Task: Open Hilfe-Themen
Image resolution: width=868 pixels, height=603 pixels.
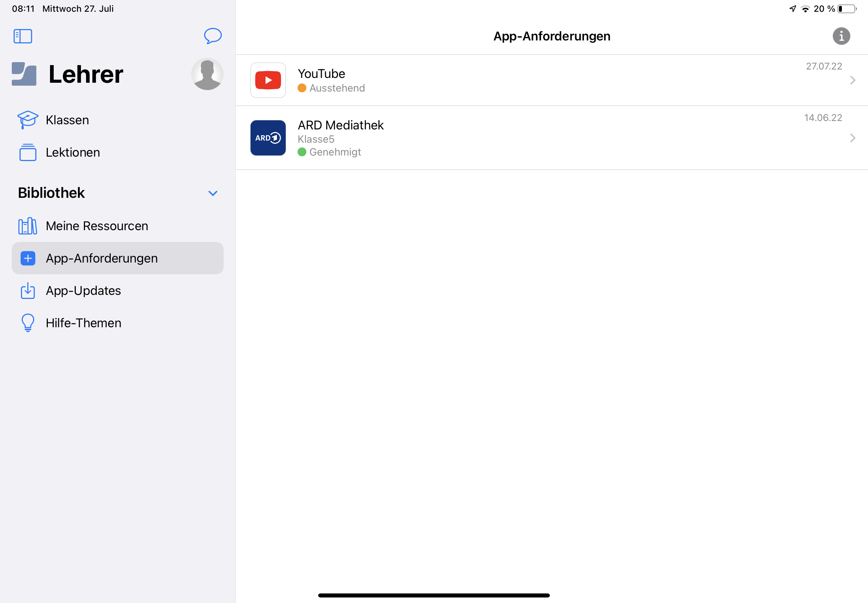Action: [118, 323]
